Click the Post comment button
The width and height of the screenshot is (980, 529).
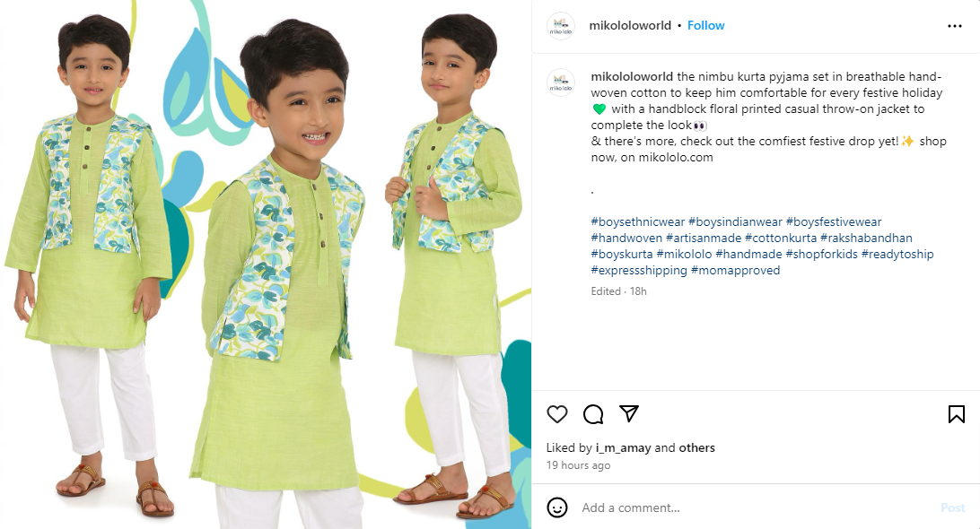pos(952,507)
